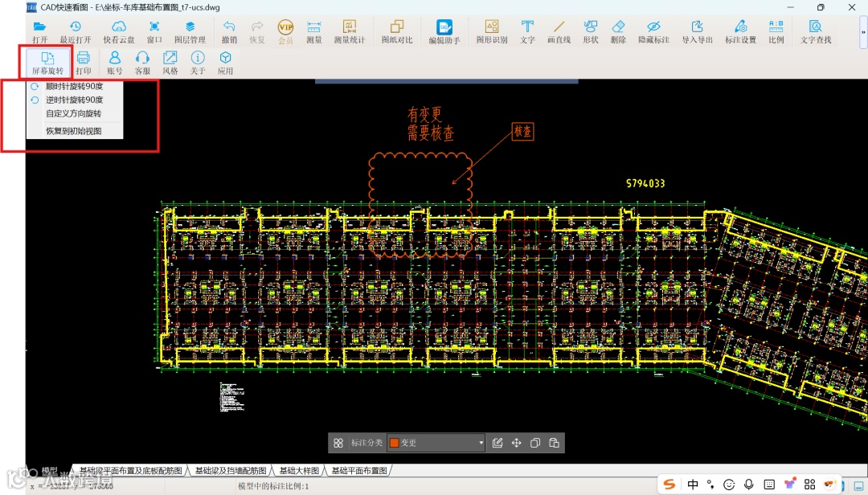The image size is (868, 495).
Task: Click the 有变更 需要核查 annotation text
Action: tap(430, 124)
